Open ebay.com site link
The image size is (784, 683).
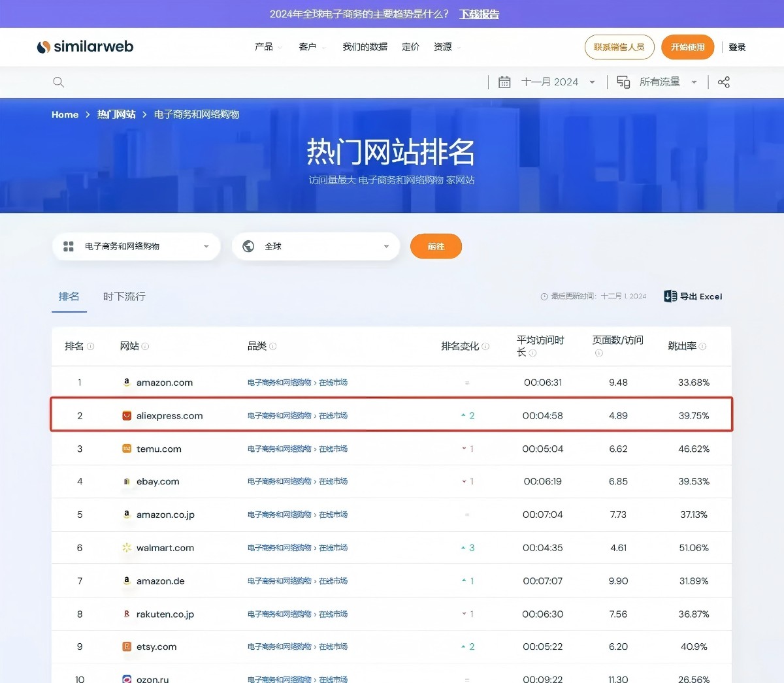(x=157, y=481)
